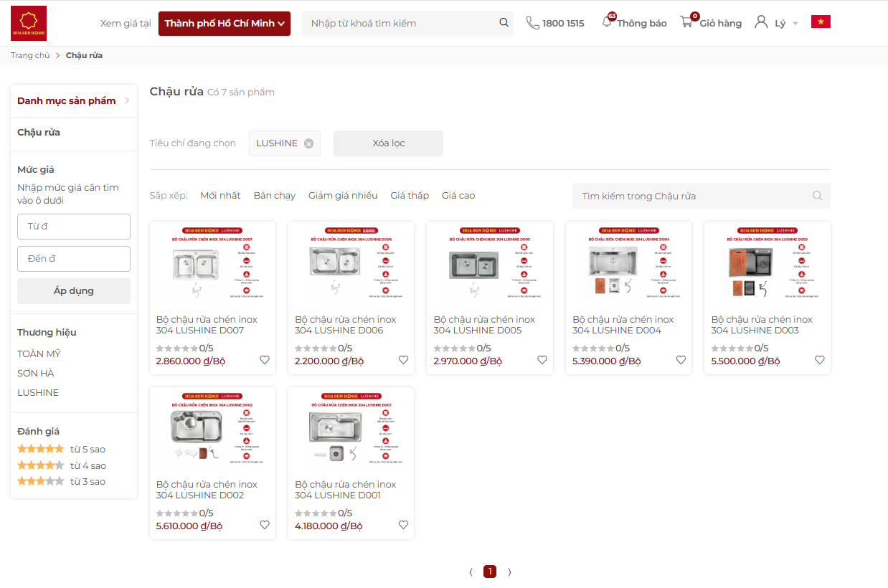Click the user account icon
Screen dimensions: 888x588
coord(761,22)
